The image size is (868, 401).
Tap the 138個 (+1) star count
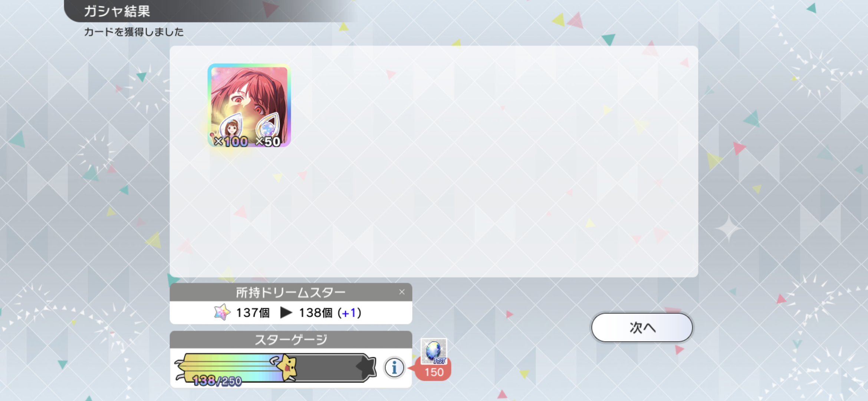pos(330,313)
